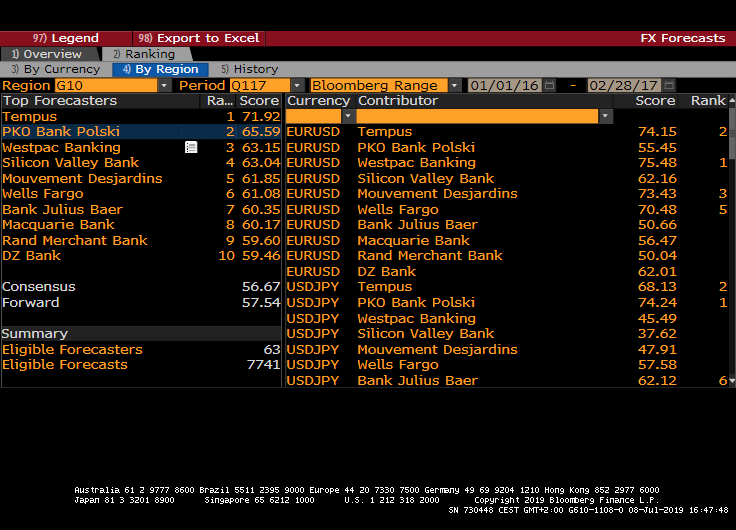
Task: Sort by the Rank column header on right
Action: tap(708, 101)
